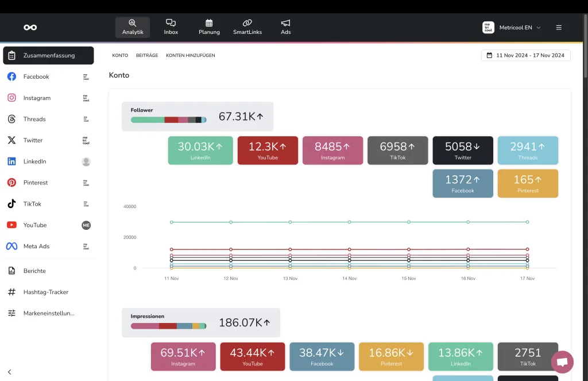588x381 pixels.
Task: Toggle the LinkedIn follower series card
Action: pyautogui.click(x=200, y=151)
